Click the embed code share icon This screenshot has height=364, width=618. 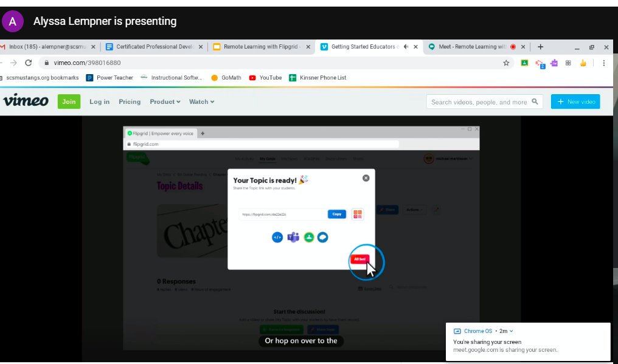click(x=277, y=237)
